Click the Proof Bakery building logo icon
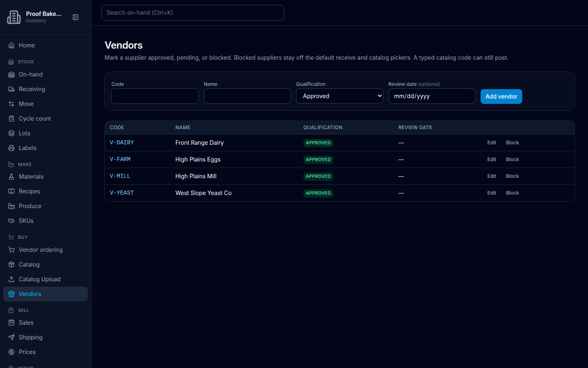Screen dimensions: 588x368 click(x=14, y=17)
